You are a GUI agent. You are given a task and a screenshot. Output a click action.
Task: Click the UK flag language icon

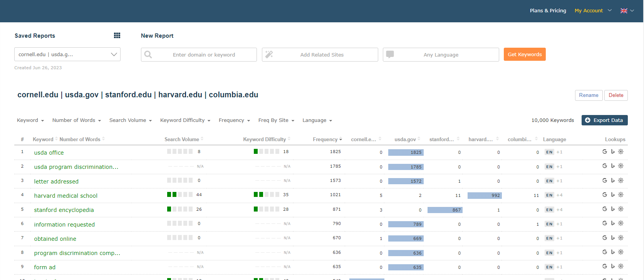tap(624, 11)
